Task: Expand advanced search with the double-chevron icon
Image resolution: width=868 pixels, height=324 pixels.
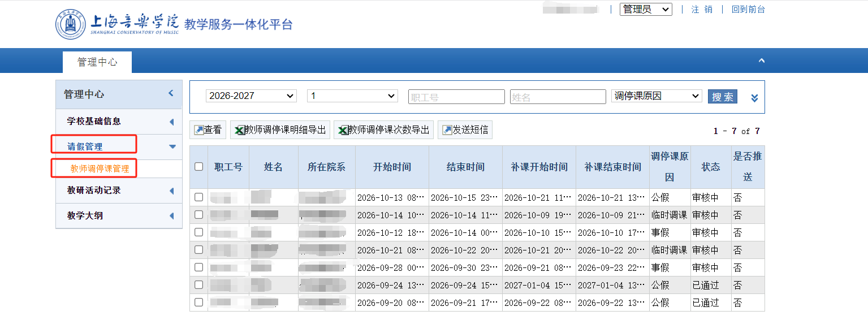Action: click(754, 98)
